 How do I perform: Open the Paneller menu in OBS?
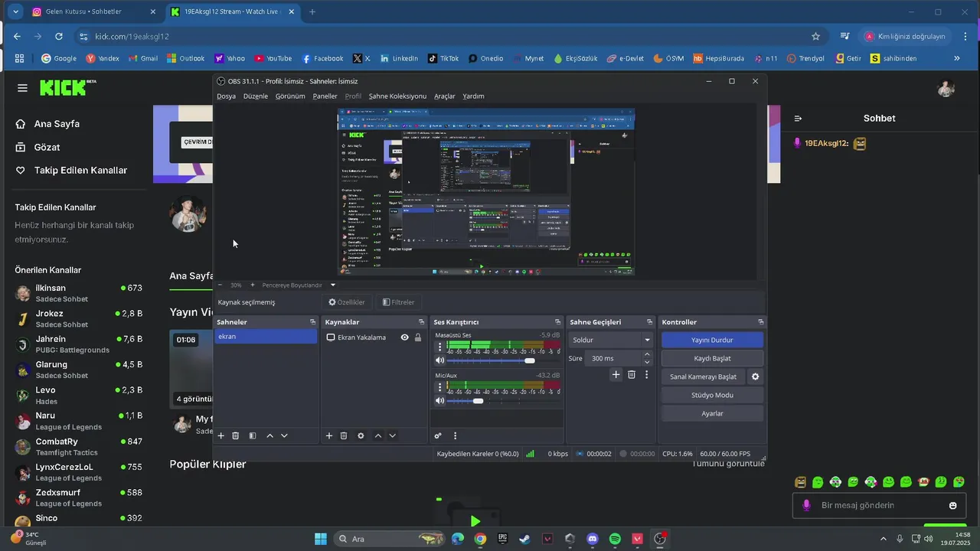(325, 96)
